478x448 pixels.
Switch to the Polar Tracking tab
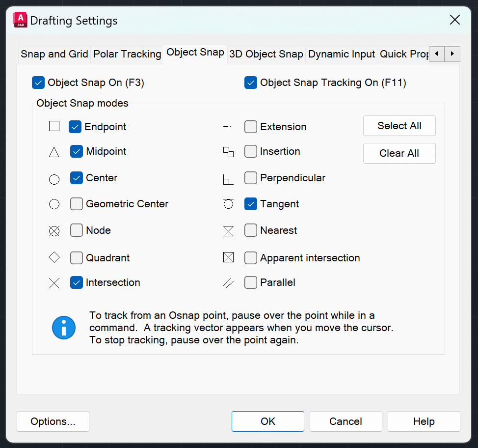(x=127, y=54)
